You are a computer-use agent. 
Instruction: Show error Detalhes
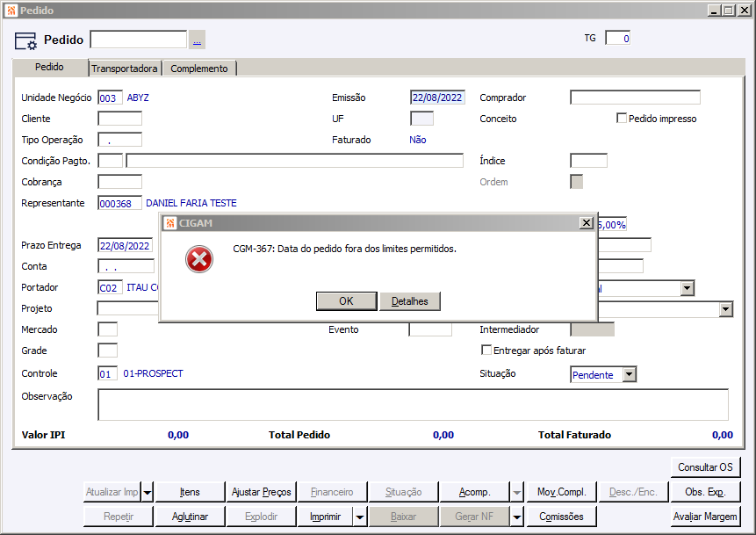(x=410, y=301)
